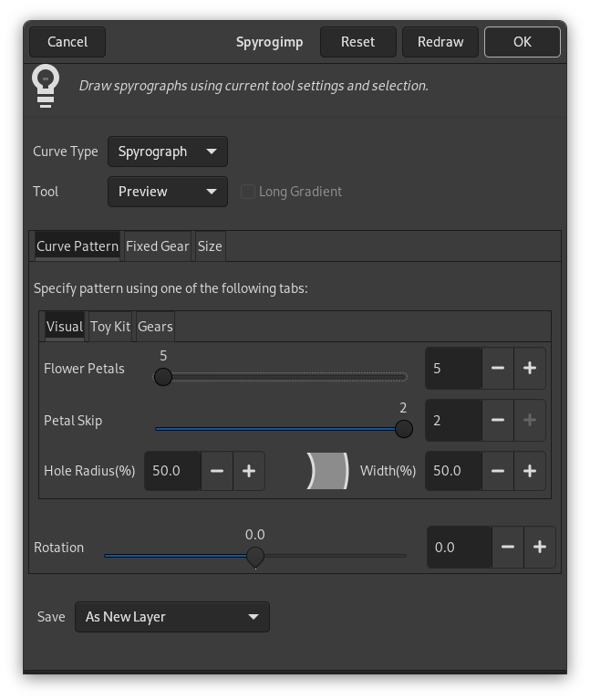Open the Tool Preview dropdown

167,192
